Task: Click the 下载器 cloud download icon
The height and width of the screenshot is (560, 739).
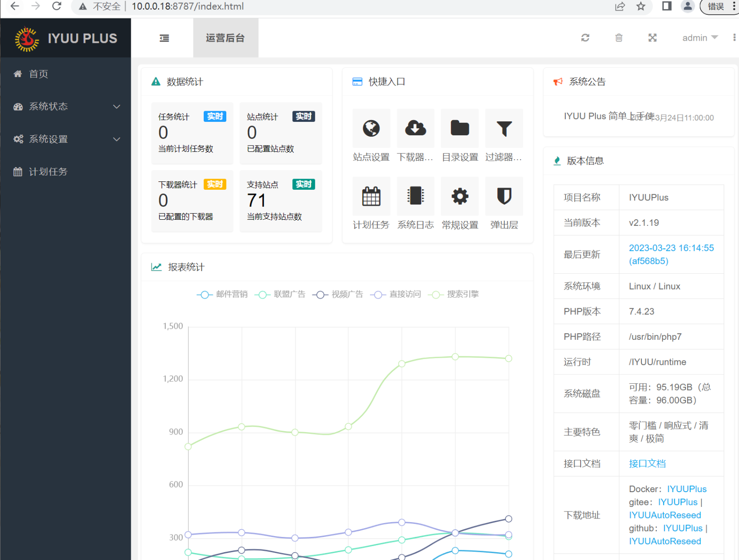Action: pos(415,128)
